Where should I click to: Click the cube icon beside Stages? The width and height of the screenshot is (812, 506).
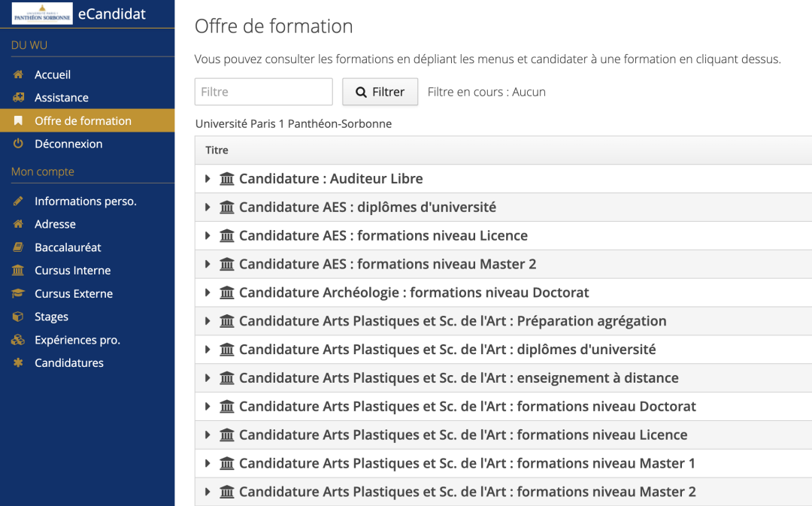click(18, 317)
